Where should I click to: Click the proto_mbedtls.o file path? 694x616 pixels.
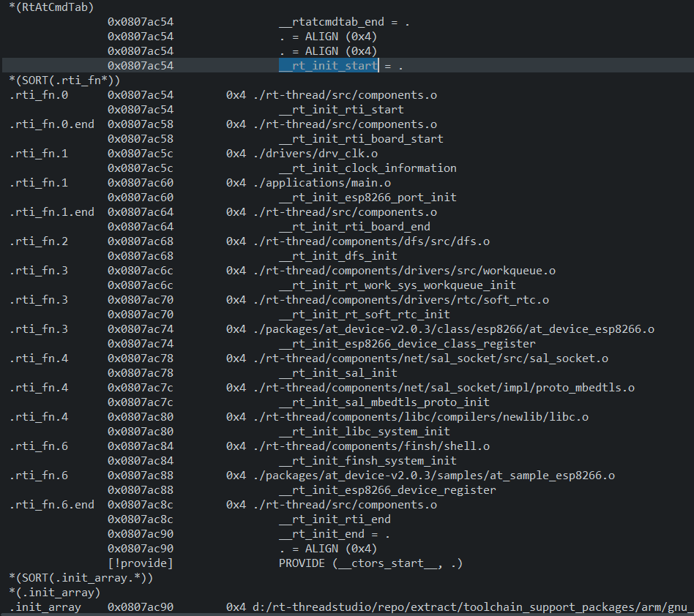point(444,387)
